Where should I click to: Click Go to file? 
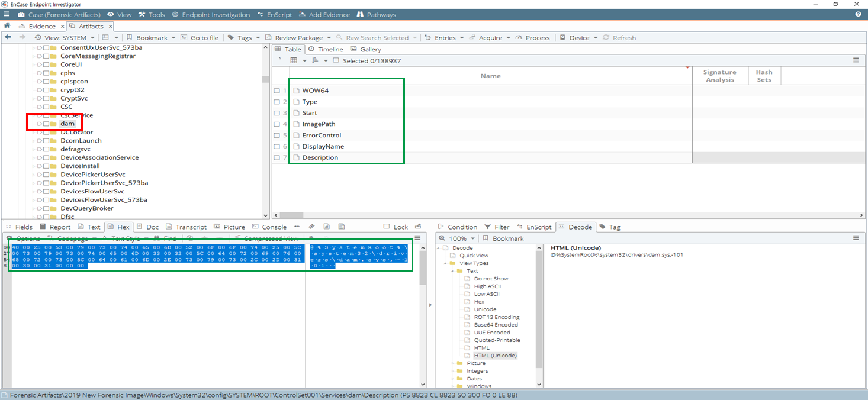coord(199,37)
